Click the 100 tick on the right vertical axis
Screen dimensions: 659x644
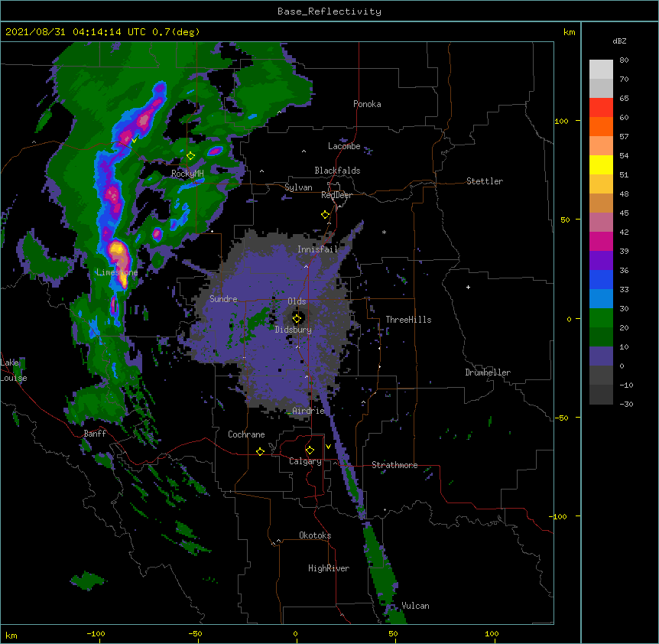pyautogui.click(x=561, y=121)
